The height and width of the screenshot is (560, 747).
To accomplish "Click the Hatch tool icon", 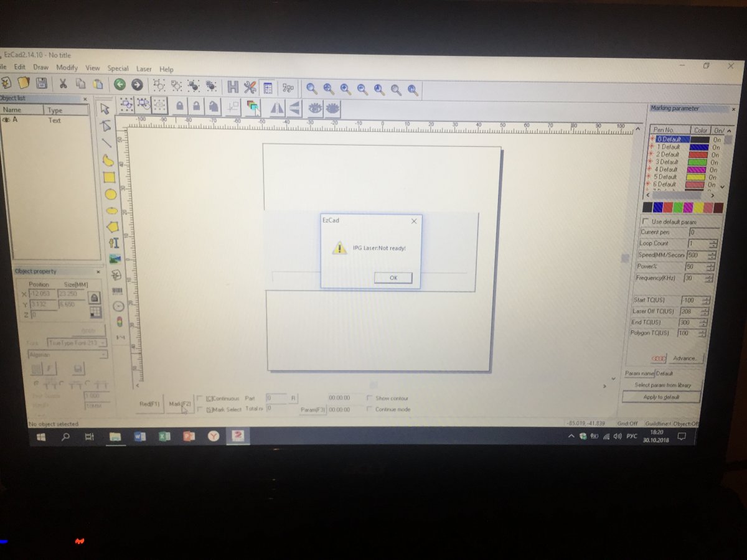I will tap(233, 87).
